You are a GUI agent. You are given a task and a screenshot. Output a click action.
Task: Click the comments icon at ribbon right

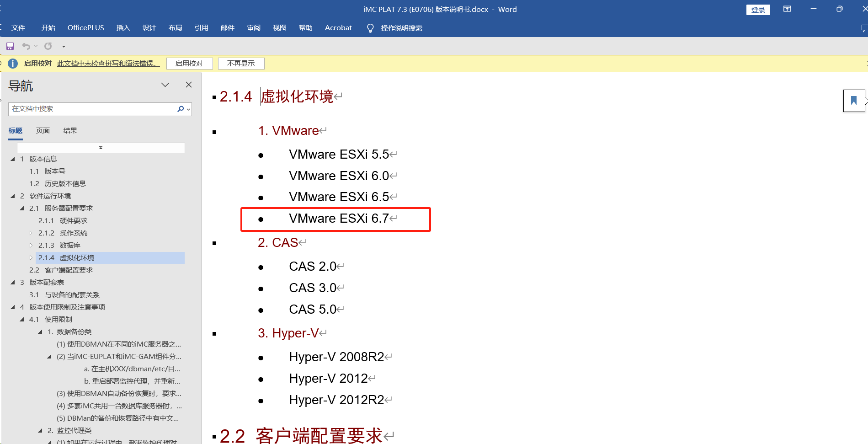click(x=864, y=28)
